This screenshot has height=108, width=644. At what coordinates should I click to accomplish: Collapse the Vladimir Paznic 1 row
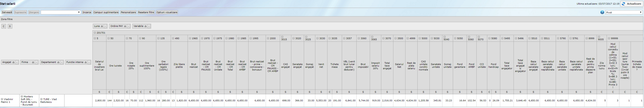[x=2, y=99]
